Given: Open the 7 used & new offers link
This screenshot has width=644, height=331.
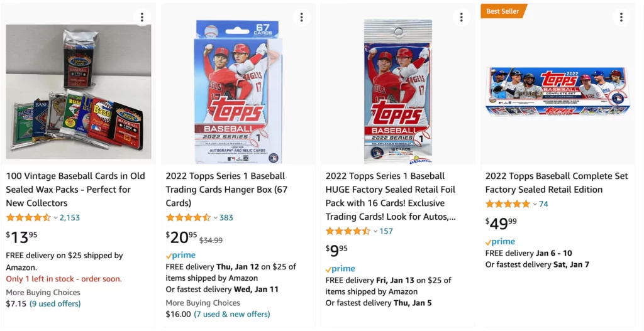Looking at the screenshot, I should [x=232, y=314].
